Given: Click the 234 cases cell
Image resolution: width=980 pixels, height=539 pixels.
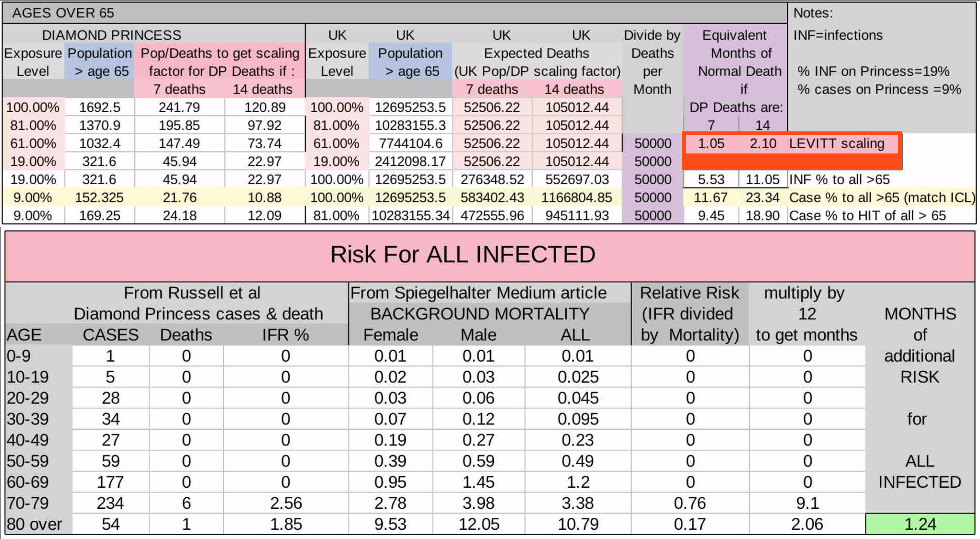Looking at the screenshot, I should point(111,503).
